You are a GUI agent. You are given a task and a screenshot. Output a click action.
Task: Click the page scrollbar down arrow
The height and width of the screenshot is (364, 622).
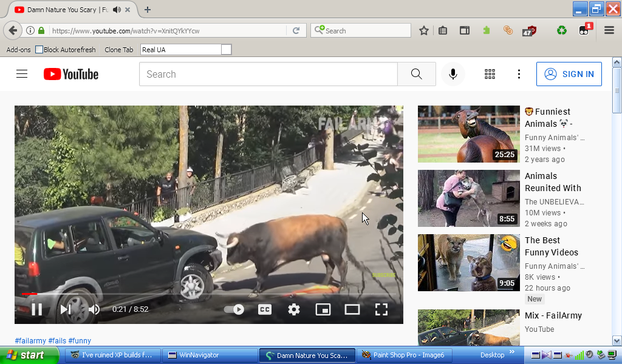617,340
